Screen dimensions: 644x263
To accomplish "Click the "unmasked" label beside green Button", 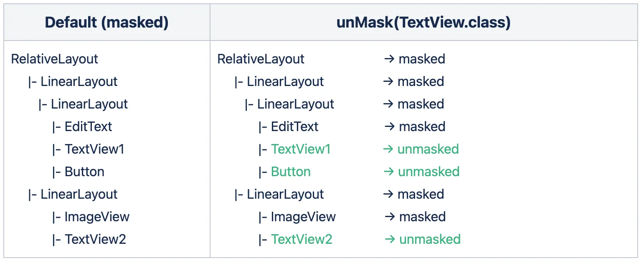I will pos(428,172).
